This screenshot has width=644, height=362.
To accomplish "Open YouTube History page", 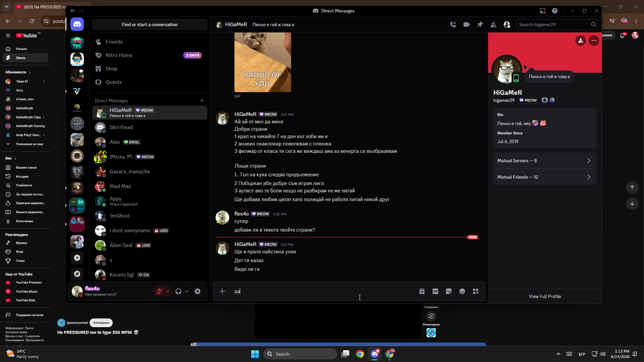I will (x=25, y=177).
